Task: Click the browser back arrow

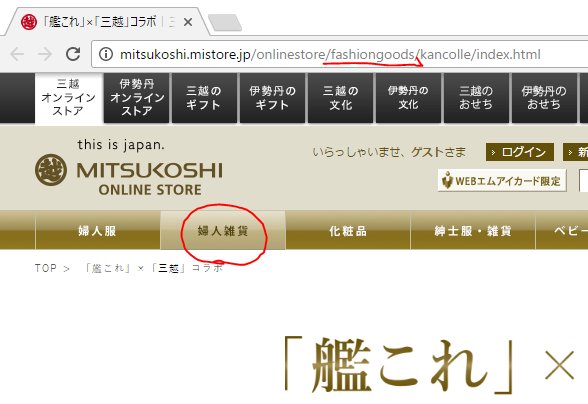Action: pos(17,54)
